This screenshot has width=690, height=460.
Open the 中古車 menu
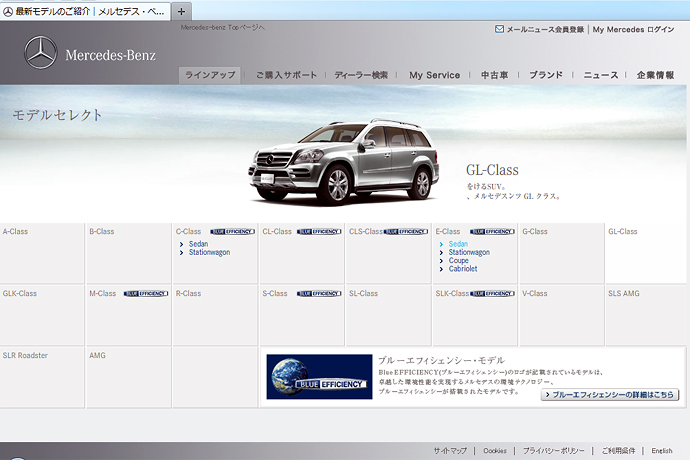click(494, 75)
